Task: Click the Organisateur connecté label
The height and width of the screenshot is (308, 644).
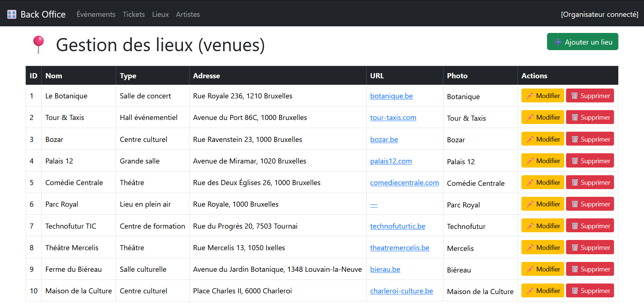Action: pos(599,14)
